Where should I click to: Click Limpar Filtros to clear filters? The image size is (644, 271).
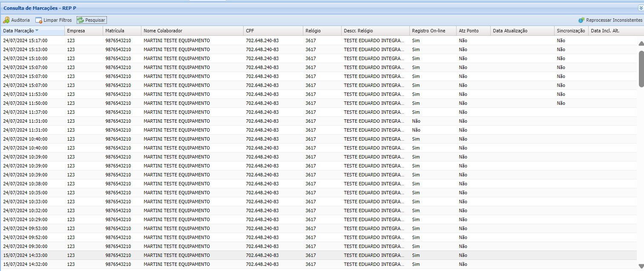pos(54,20)
